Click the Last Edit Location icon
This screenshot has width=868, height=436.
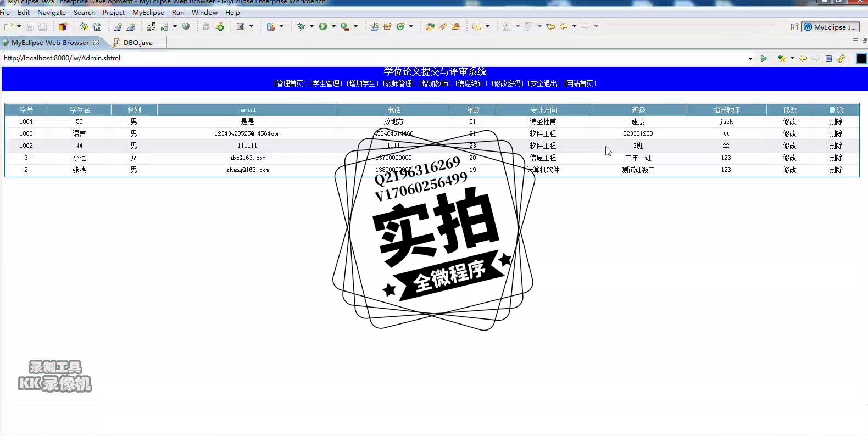click(550, 26)
